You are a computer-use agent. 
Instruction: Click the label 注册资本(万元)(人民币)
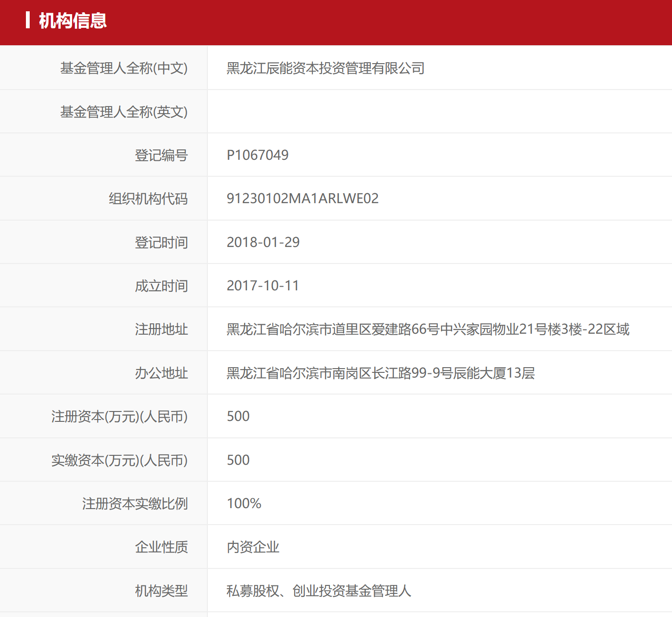(x=120, y=416)
